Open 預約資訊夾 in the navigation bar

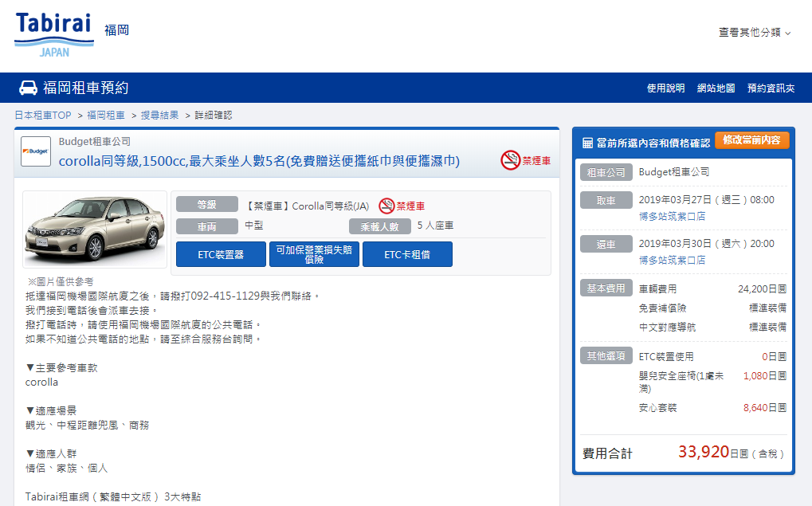click(x=771, y=88)
